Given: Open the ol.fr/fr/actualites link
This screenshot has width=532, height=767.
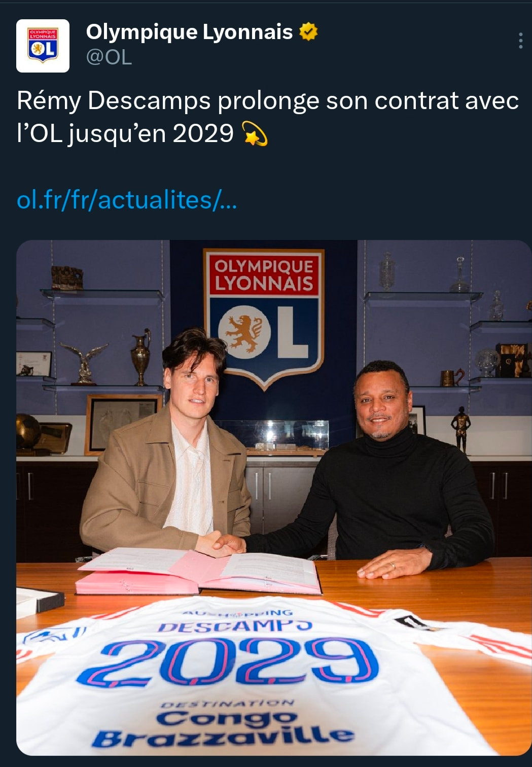Looking at the screenshot, I should tap(127, 200).
